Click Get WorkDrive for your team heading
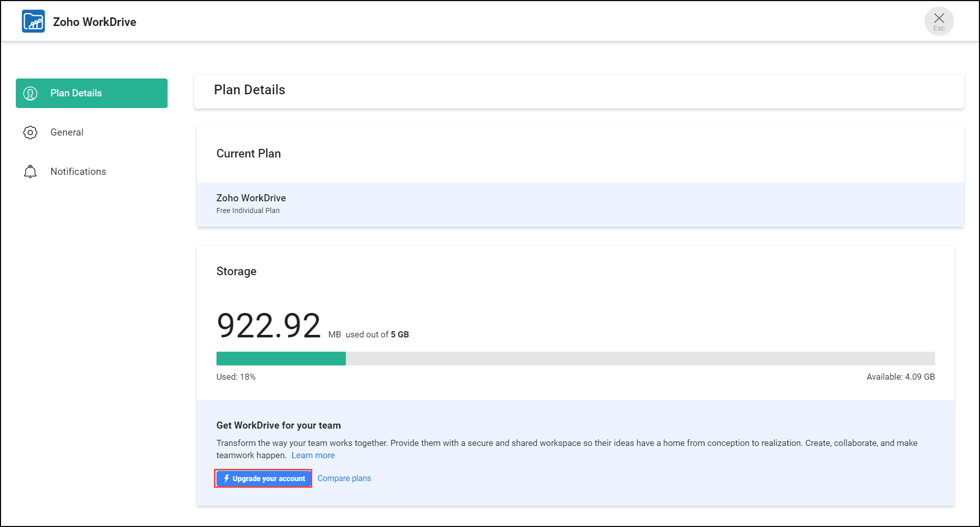The image size is (980, 527). click(x=279, y=426)
